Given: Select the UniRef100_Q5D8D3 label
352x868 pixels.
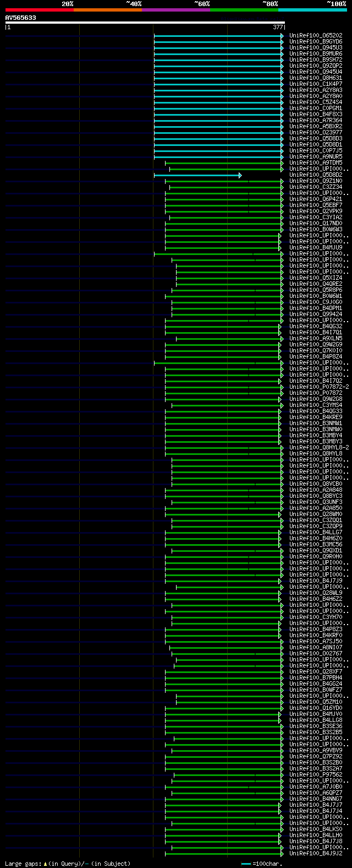Looking at the screenshot, I should pyautogui.click(x=316, y=139).
